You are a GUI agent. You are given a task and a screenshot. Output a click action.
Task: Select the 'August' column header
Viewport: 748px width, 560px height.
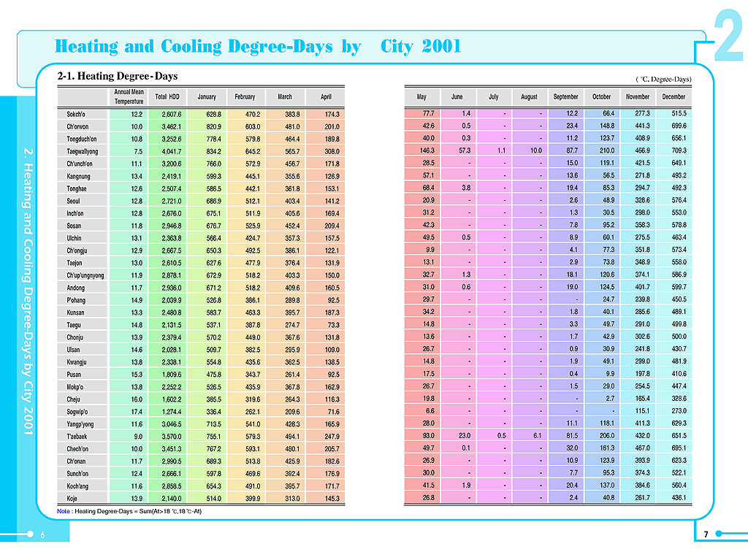529,96
